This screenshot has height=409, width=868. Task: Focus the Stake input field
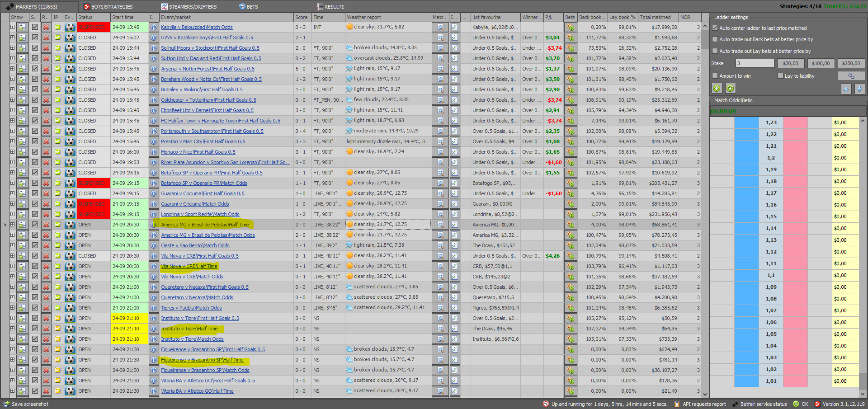point(755,63)
